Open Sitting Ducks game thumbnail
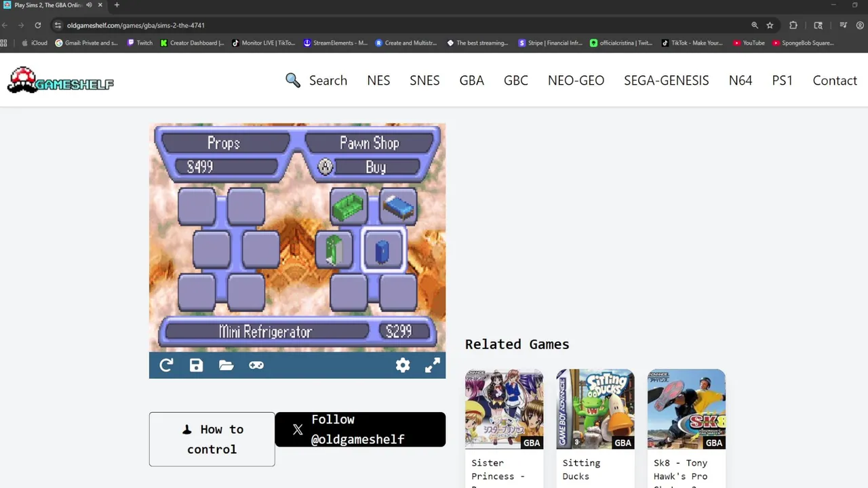868x488 pixels. [x=595, y=409]
